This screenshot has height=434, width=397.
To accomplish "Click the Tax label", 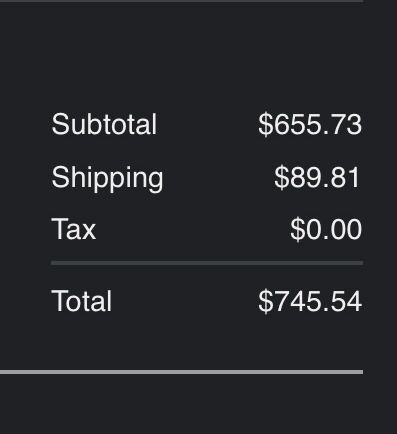I will click(74, 229).
